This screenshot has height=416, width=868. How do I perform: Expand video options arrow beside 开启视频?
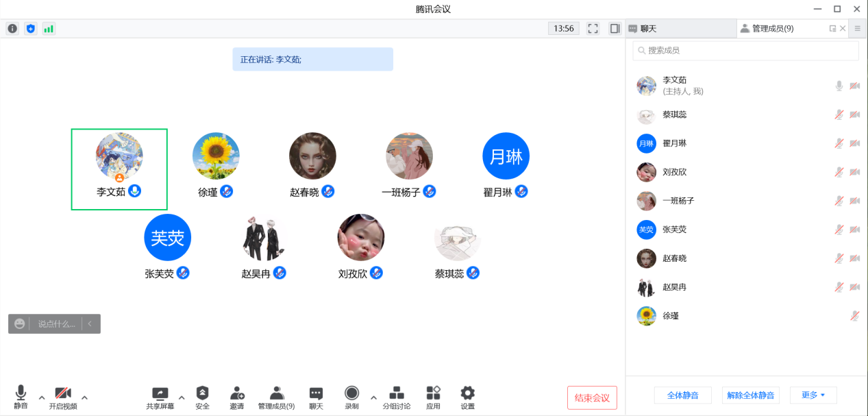[x=84, y=397]
